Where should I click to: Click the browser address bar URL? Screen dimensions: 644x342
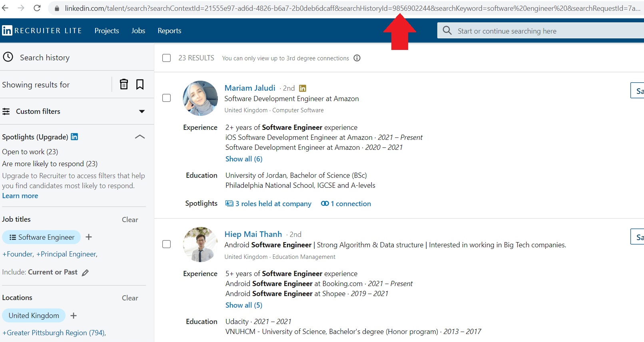tap(352, 8)
